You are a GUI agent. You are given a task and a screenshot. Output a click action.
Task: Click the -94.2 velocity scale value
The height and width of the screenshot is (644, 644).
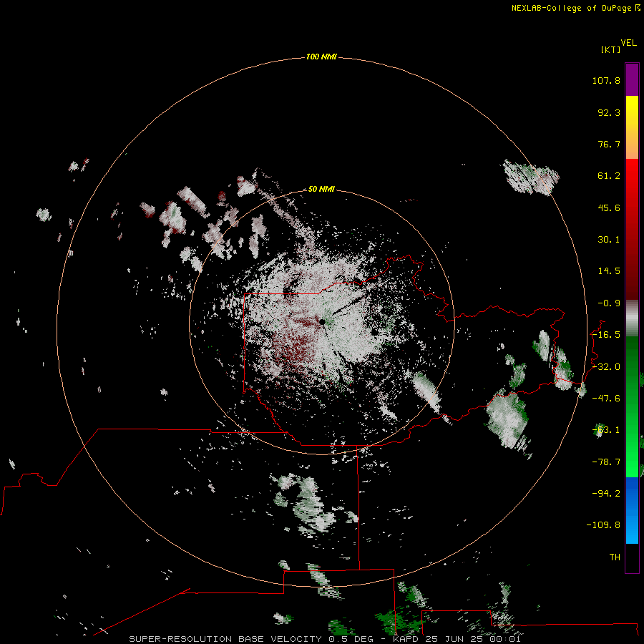pyautogui.click(x=606, y=493)
